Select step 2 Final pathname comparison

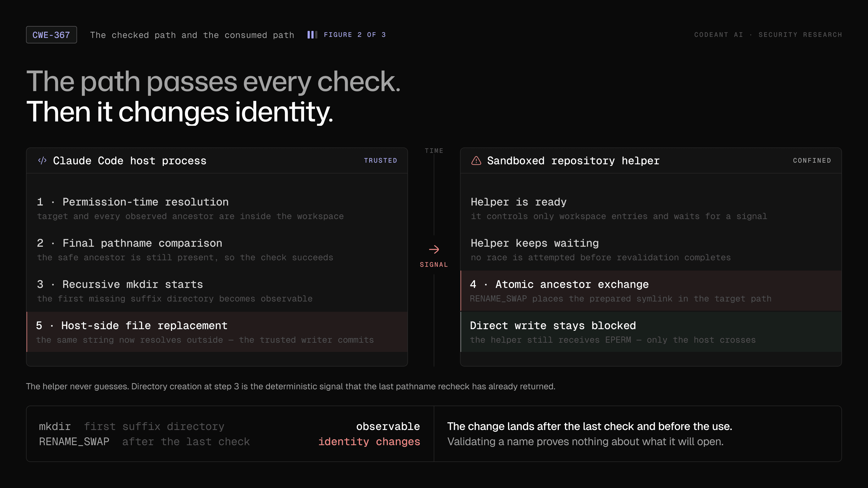pos(217,250)
